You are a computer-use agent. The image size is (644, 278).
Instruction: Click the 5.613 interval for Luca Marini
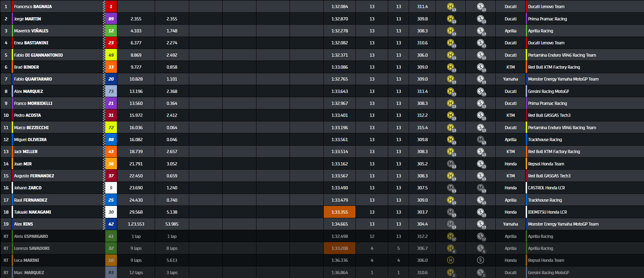point(172,260)
